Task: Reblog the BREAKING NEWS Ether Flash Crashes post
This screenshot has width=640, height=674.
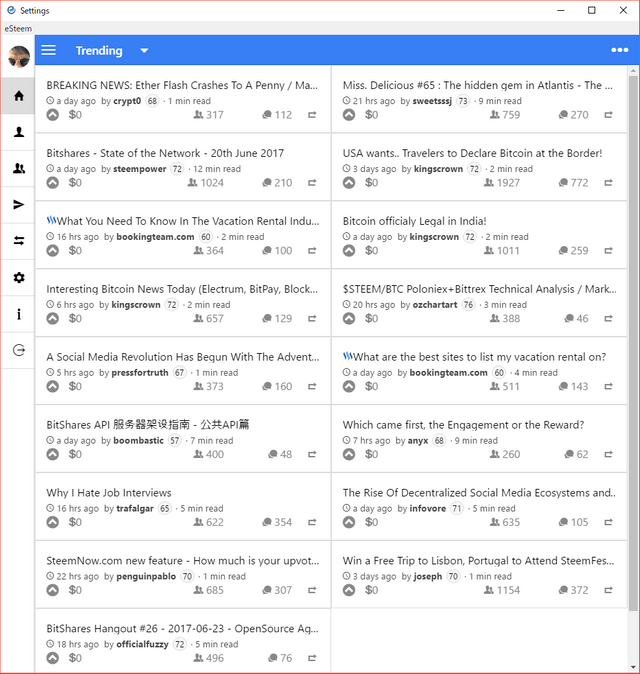Action: [x=312, y=115]
